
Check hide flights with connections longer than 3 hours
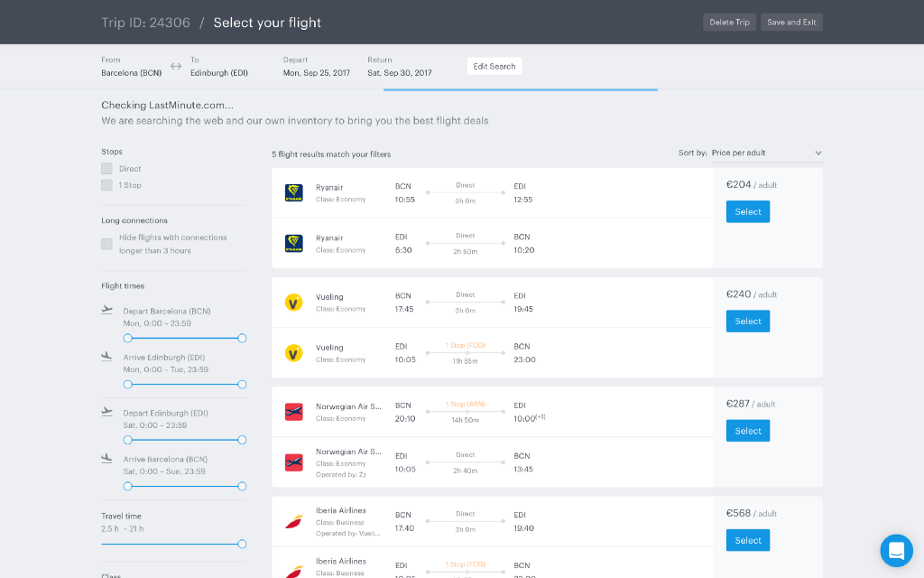click(x=106, y=244)
